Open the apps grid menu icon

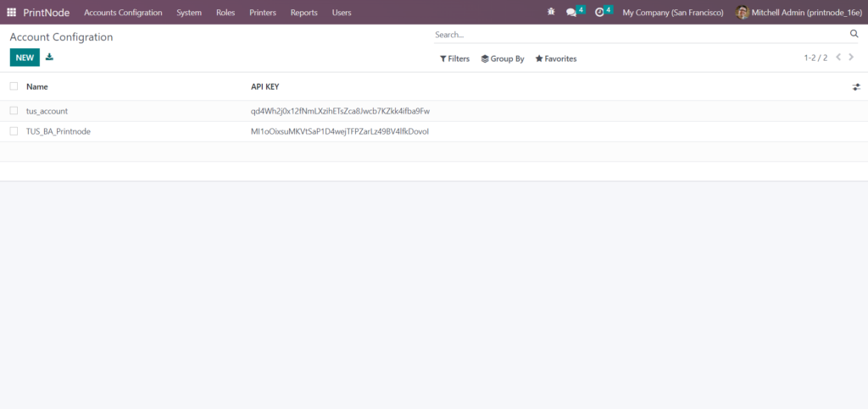tap(12, 12)
